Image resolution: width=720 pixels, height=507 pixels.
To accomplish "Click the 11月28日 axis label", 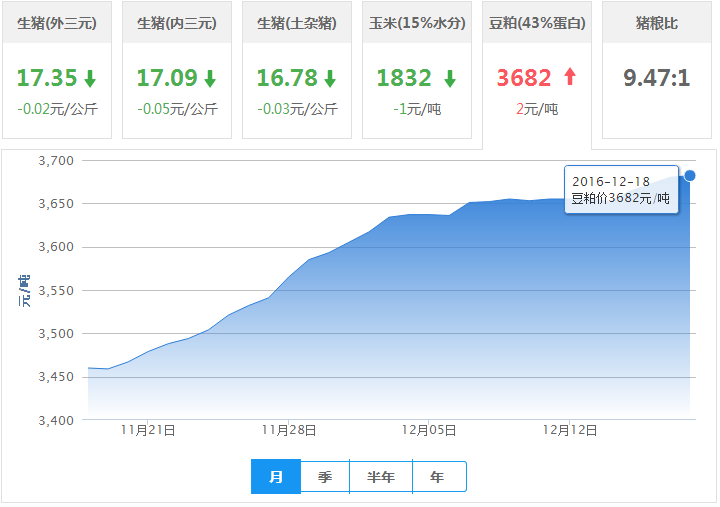I will point(289,430).
